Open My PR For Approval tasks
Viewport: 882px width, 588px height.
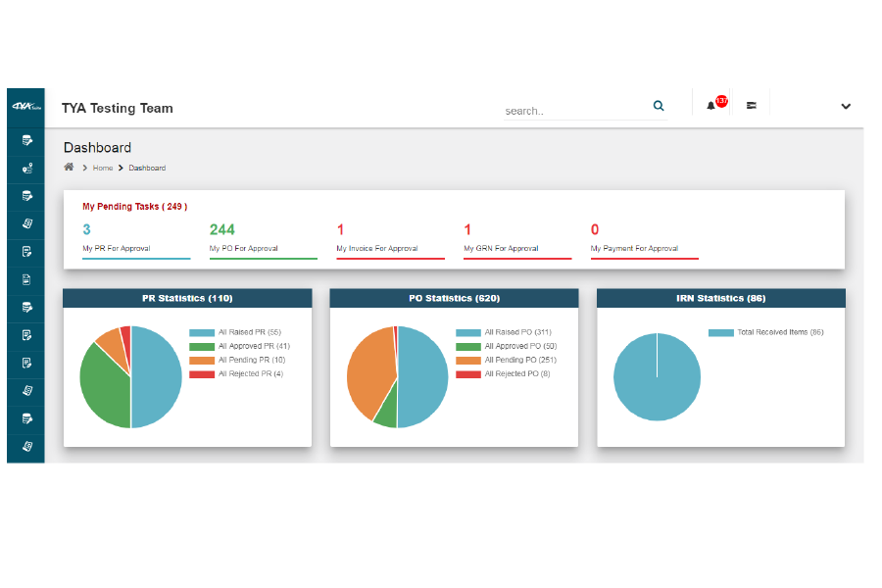pos(117,248)
